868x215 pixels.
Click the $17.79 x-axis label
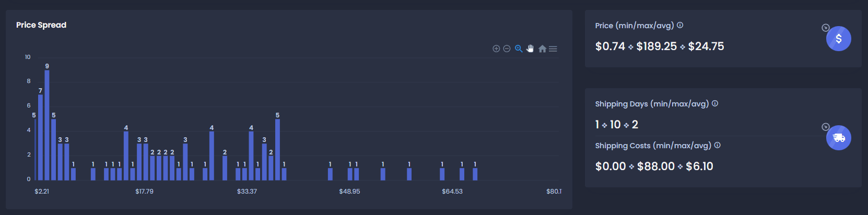click(145, 192)
